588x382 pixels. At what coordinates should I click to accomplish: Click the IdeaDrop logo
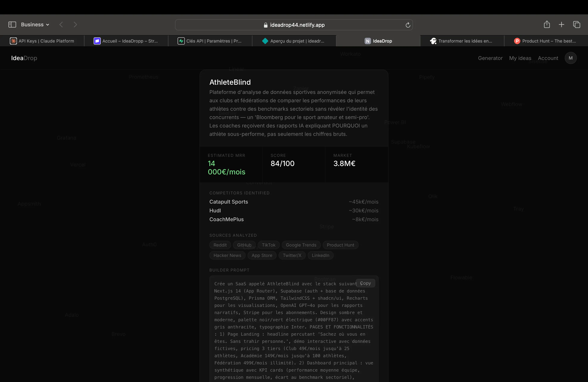click(x=24, y=58)
